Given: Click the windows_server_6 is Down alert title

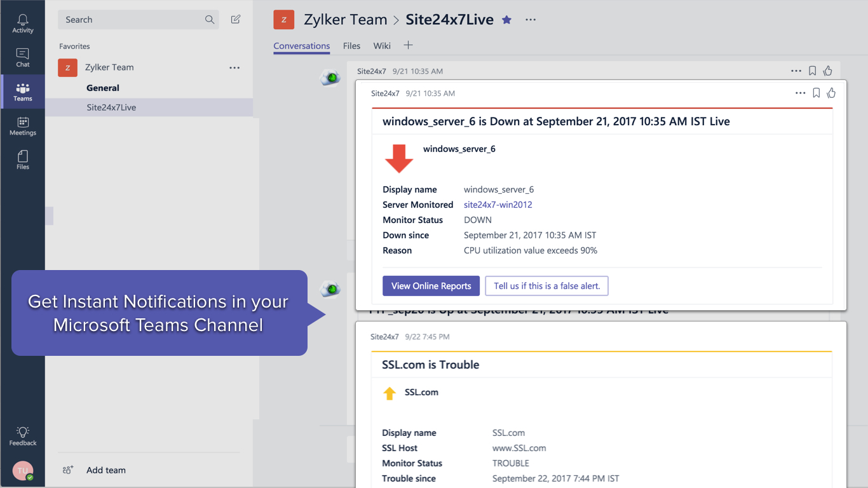Looking at the screenshot, I should (x=556, y=121).
